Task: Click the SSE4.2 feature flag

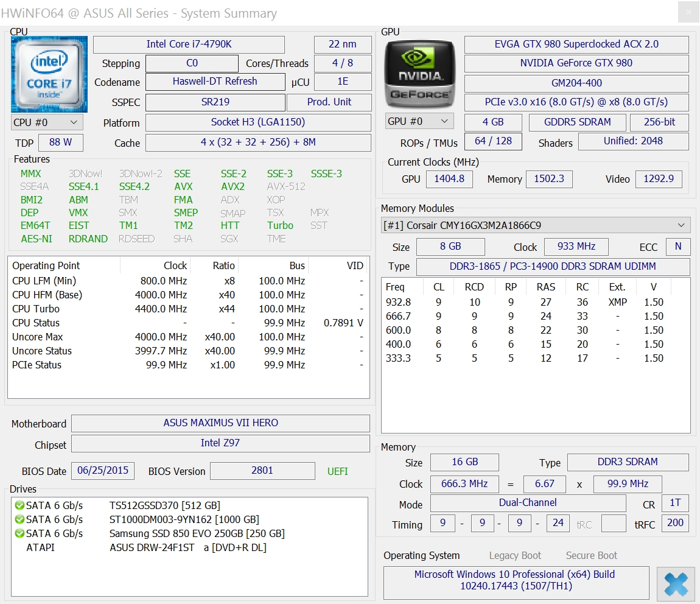Action: pyautogui.click(x=135, y=186)
